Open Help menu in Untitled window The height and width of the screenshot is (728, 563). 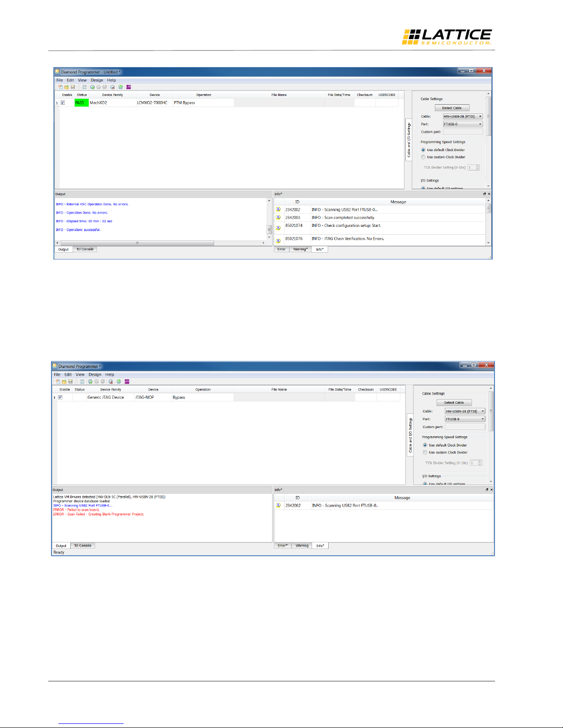tap(112, 80)
